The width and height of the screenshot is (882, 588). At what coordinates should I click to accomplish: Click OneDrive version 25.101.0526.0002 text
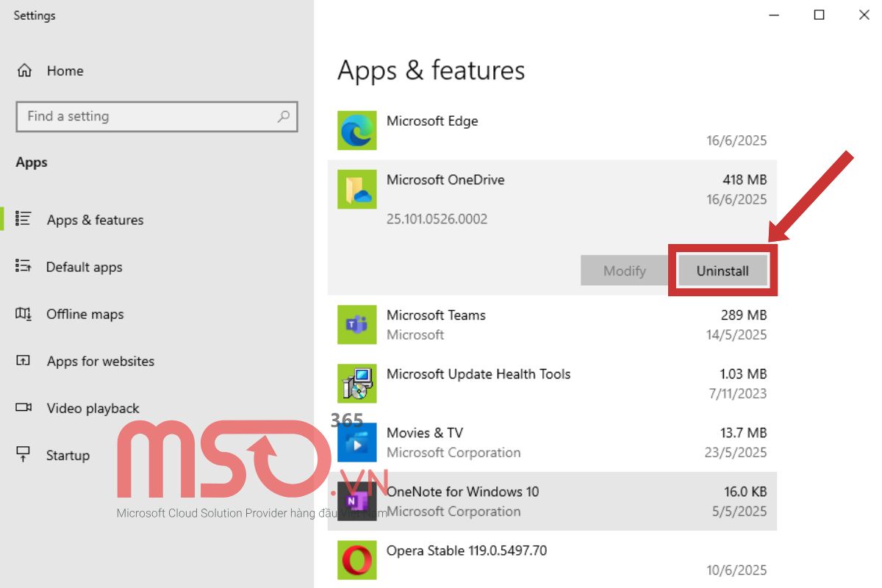pos(437,219)
